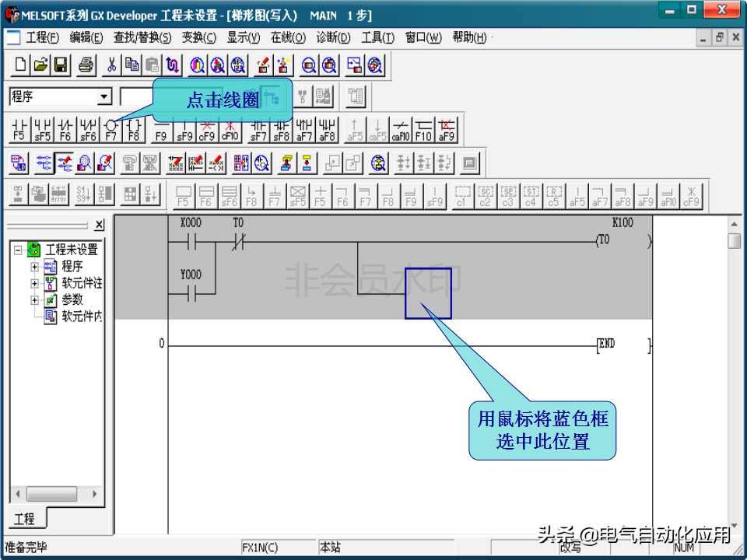Screen dimensions: 747x560
Task: Select the normally closed contact F6 button
Action: [65, 129]
